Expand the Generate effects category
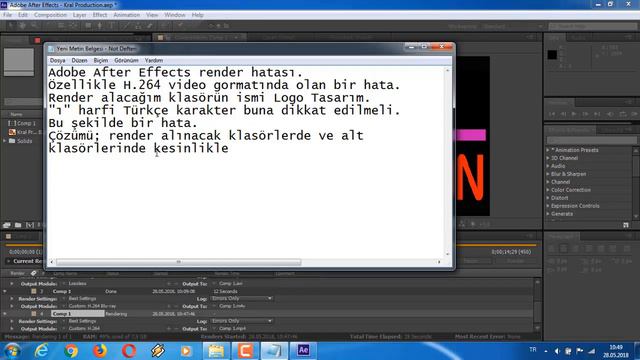Image resolution: width=640 pixels, height=360 pixels. [x=548, y=214]
